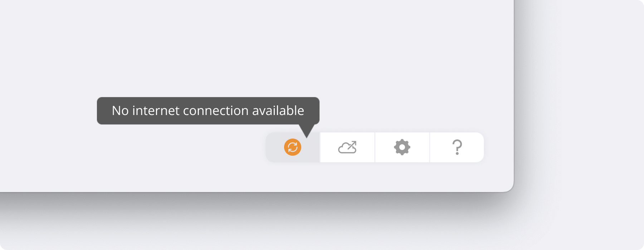Click the word "available" in the tooltip
Viewport: 644px width, 250px height.
point(278,111)
